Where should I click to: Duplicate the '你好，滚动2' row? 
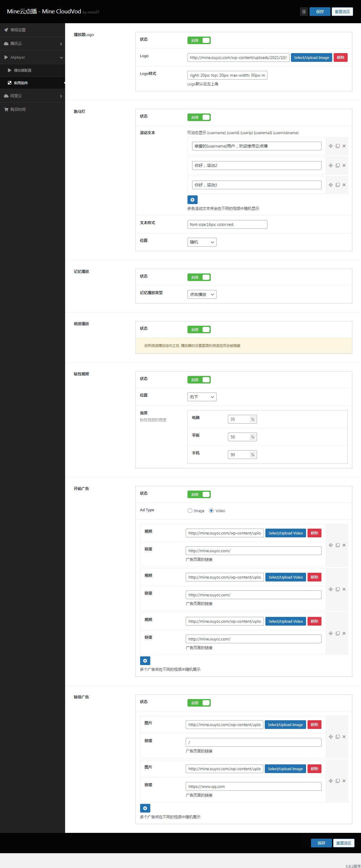click(x=337, y=165)
